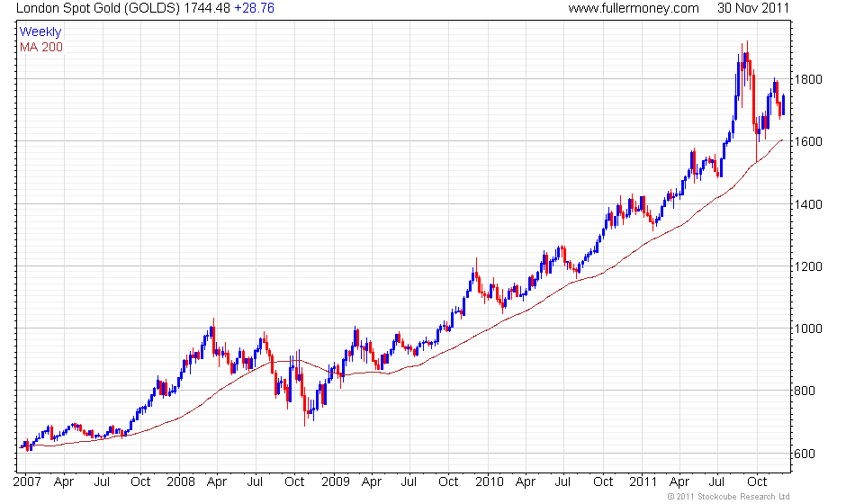The height and width of the screenshot is (504, 864).
Task: Click the www.fullermoney.com website text
Action: click(x=633, y=8)
